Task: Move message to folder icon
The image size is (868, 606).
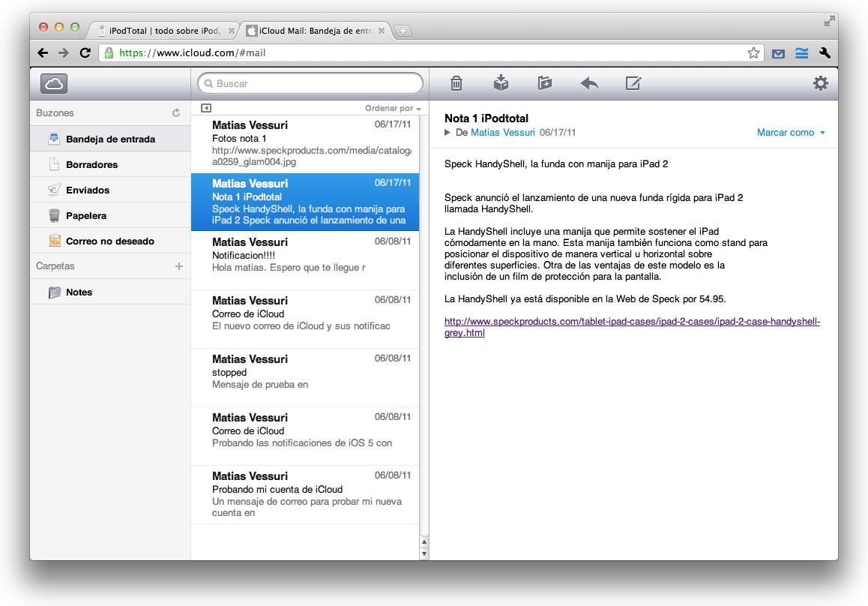Action: [x=545, y=83]
